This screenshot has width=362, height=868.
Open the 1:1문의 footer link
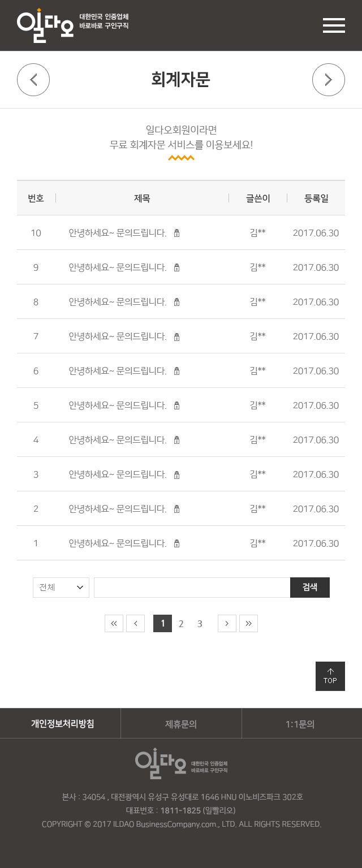click(301, 723)
